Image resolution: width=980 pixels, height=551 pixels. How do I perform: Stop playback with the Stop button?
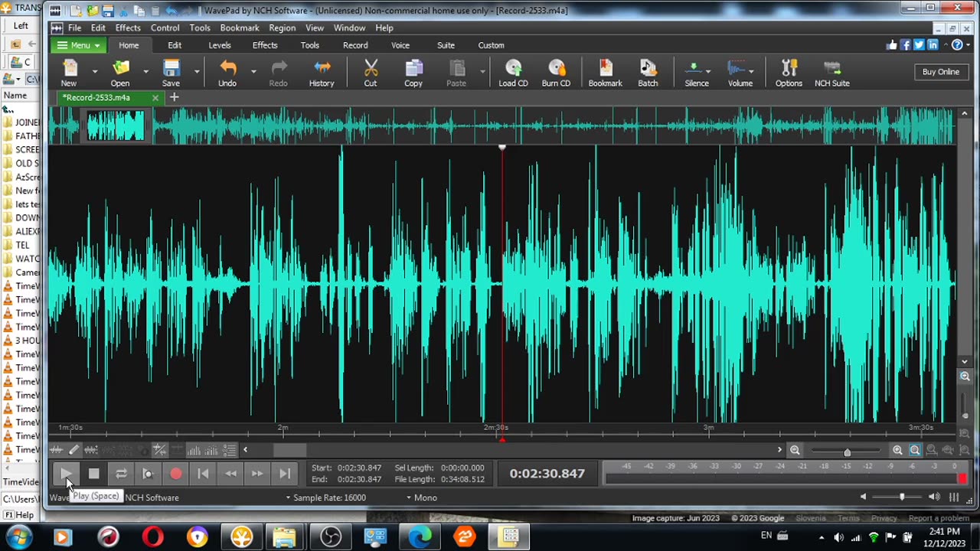[x=93, y=474]
